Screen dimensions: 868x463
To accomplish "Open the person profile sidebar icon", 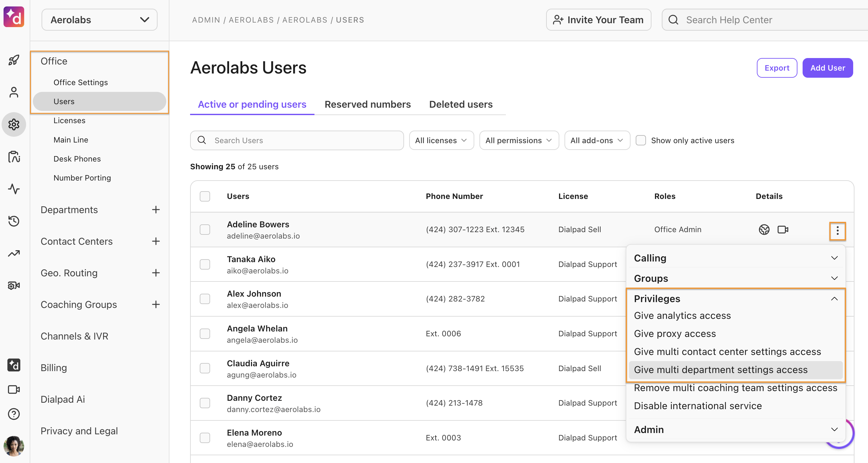I will [x=14, y=93].
